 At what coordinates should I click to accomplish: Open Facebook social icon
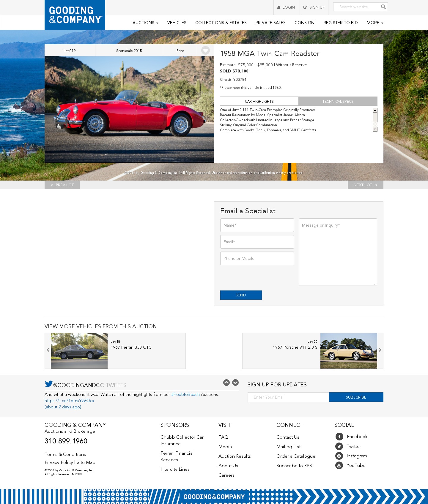[x=339, y=437]
